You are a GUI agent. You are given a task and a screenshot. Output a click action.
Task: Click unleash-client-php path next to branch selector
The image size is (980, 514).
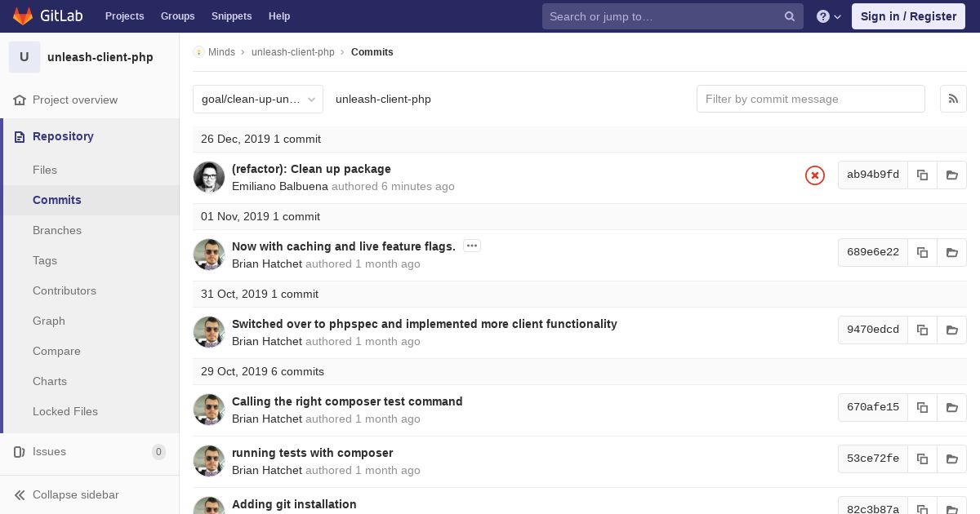click(x=383, y=99)
